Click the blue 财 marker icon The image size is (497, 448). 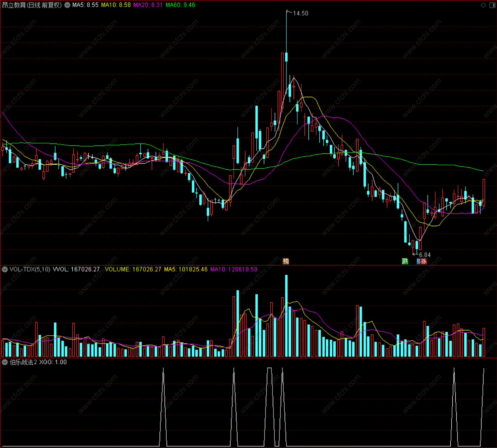coord(419,261)
